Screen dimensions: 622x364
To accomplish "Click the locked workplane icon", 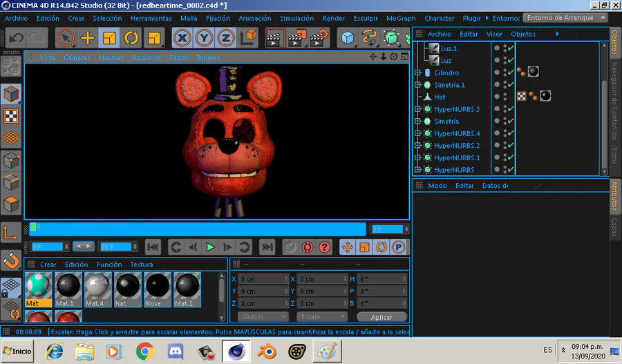I will click(11, 287).
